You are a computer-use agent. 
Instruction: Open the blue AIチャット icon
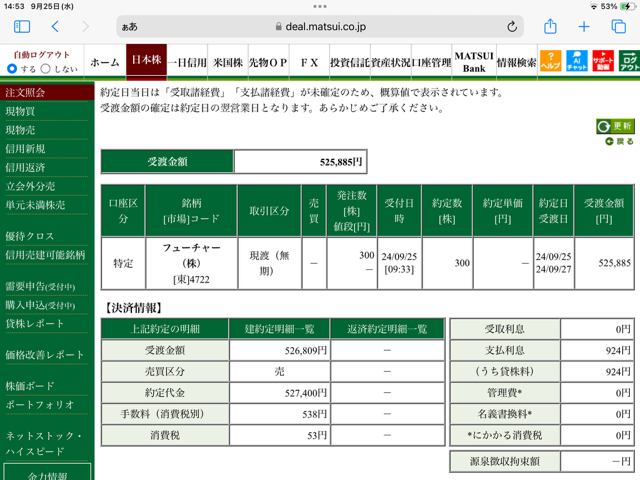click(577, 61)
